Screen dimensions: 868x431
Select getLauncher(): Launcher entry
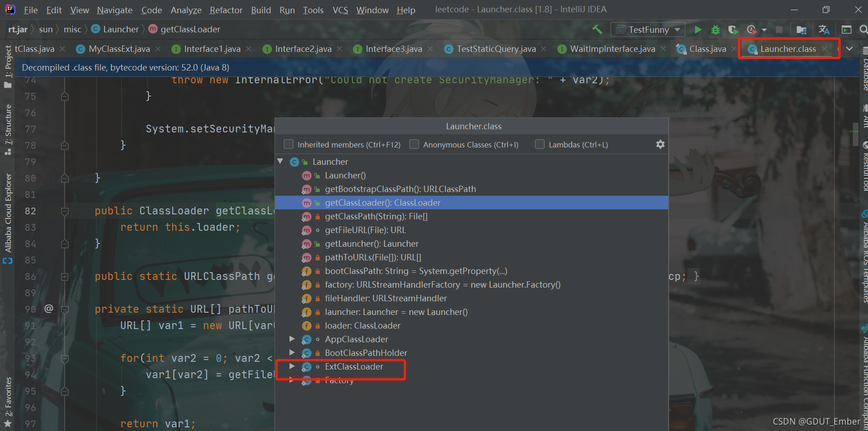point(472,243)
